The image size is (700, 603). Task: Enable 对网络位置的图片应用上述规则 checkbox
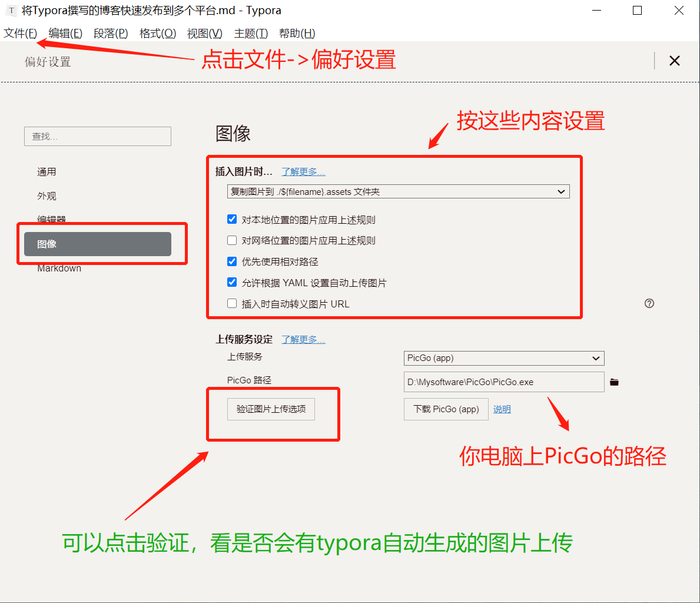pos(231,240)
